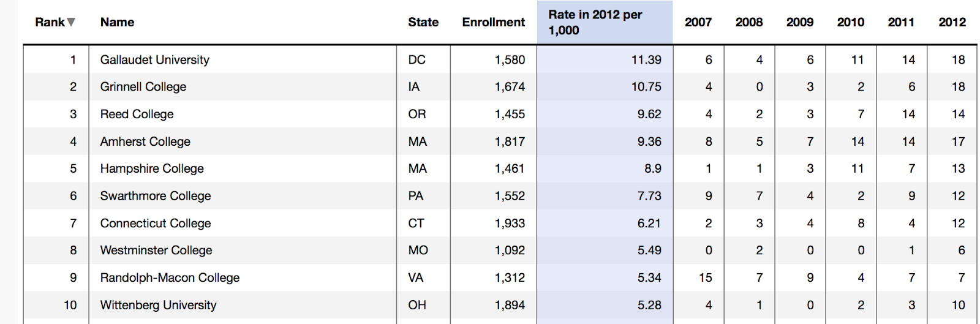
Task: Sort by the 2010 column header
Action: point(851,22)
